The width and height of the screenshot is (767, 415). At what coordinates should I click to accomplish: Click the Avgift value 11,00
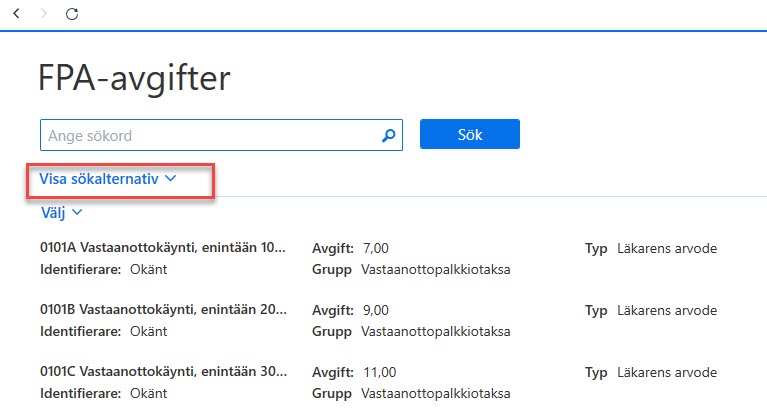click(x=380, y=372)
